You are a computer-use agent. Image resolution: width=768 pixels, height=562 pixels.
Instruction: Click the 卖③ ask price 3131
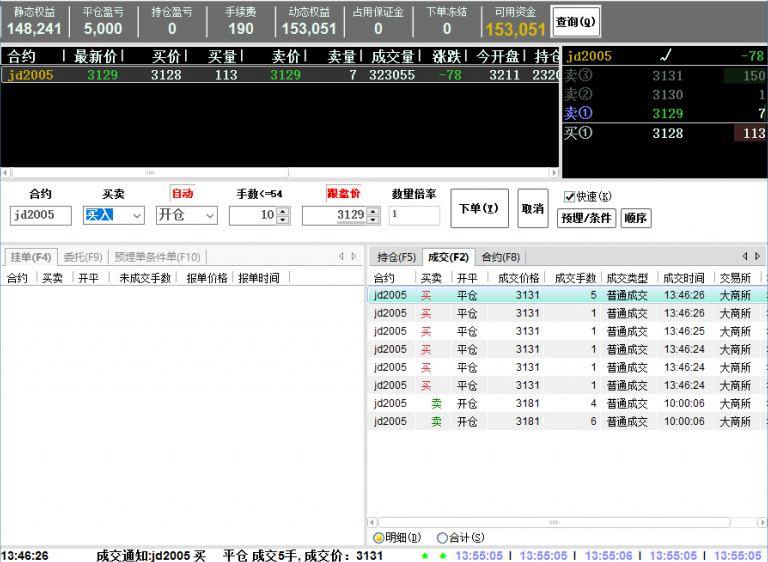tap(667, 75)
